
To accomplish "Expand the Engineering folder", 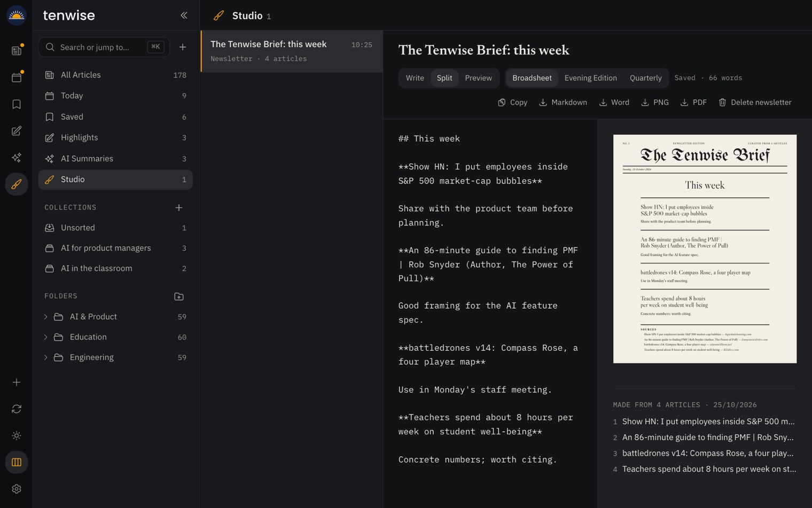I will coord(46,358).
